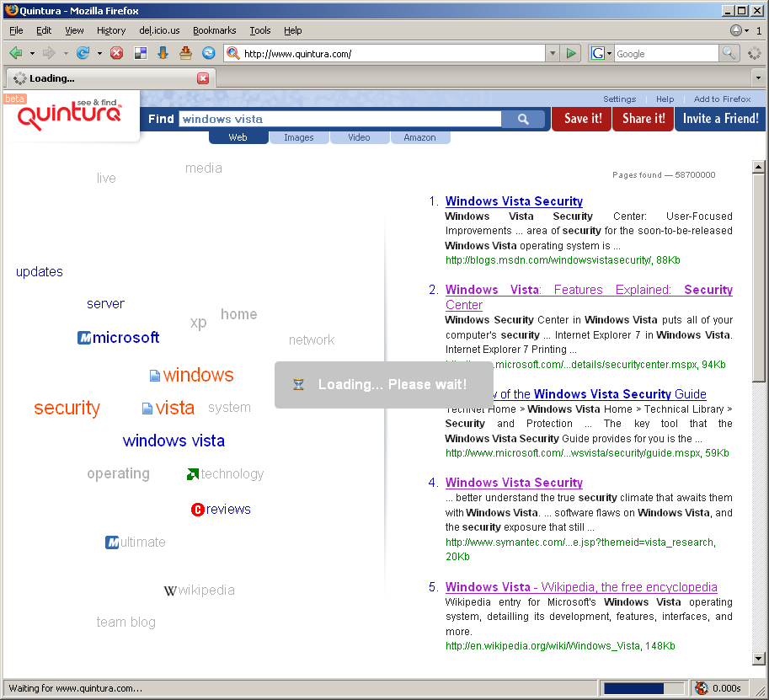The width and height of the screenshot is (769, 700).
Task: Click the symantec.com green result URL
Action: tap(580, 549)
